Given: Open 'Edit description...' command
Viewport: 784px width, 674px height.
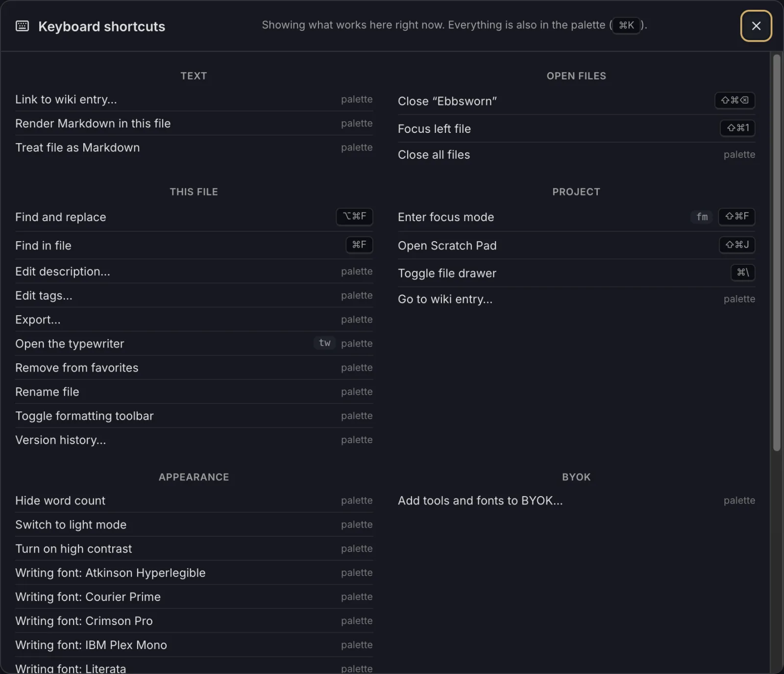Looking at the screenshot, I should click(x=194, y=272).
